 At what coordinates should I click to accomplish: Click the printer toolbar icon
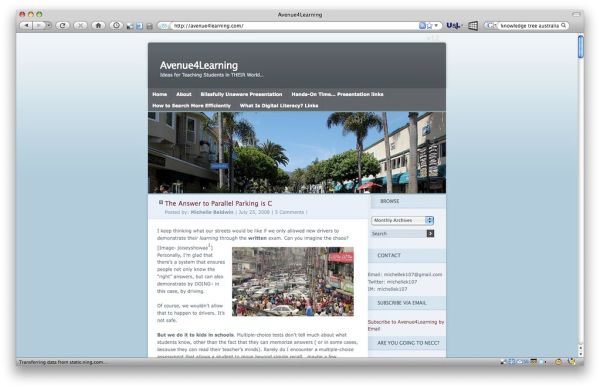(150, 26)
